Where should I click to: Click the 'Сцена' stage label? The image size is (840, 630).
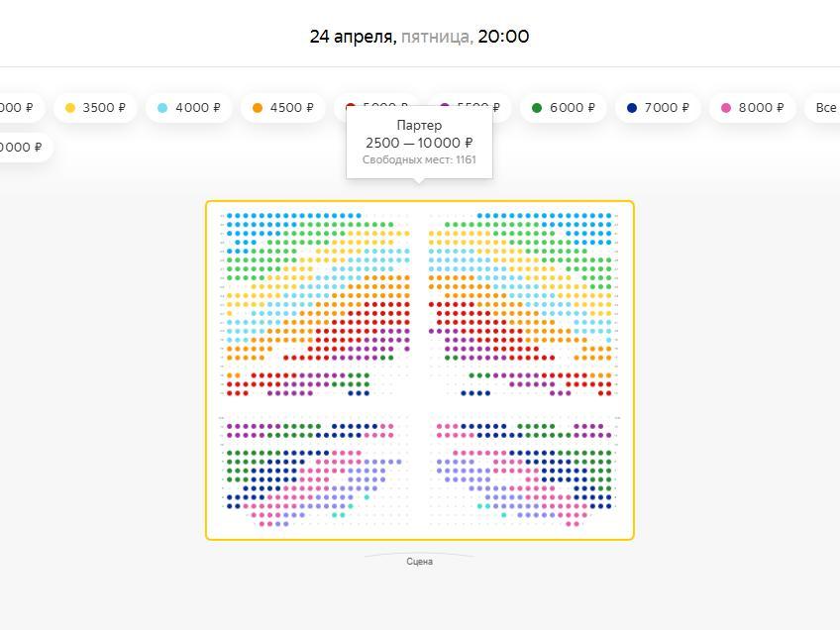[x=419, y=562]
